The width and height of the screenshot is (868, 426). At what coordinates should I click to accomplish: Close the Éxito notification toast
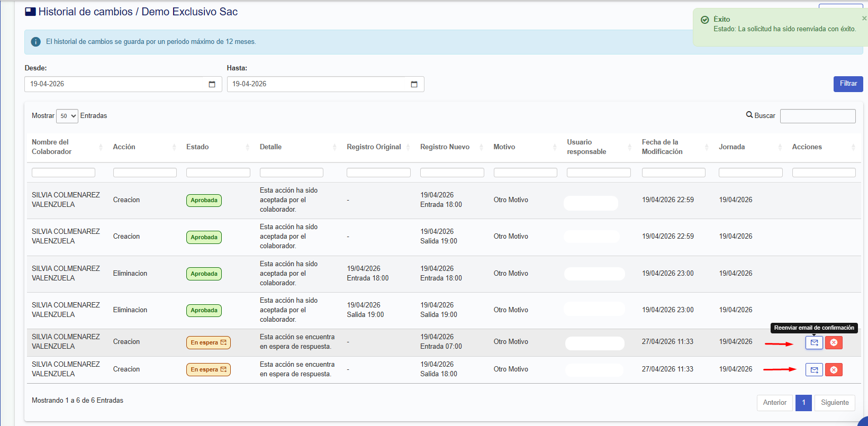(864, 18)
